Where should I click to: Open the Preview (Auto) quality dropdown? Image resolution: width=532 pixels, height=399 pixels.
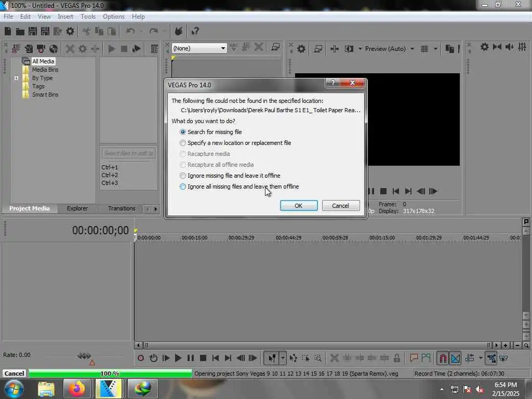pyautogui.click(x=412, y=49)
